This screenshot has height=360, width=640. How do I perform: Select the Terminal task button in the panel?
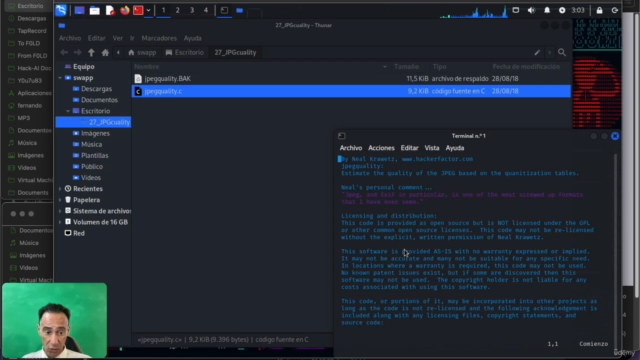224,10
